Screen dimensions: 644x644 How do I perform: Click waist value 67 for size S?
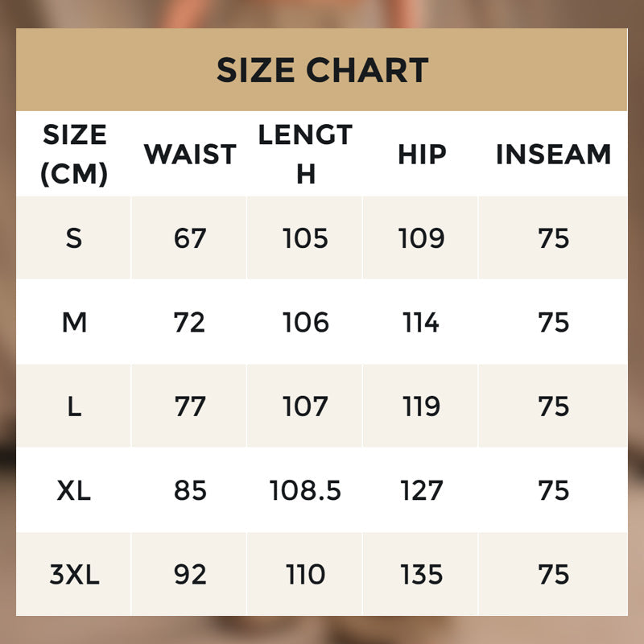click(x=190, y=238)
